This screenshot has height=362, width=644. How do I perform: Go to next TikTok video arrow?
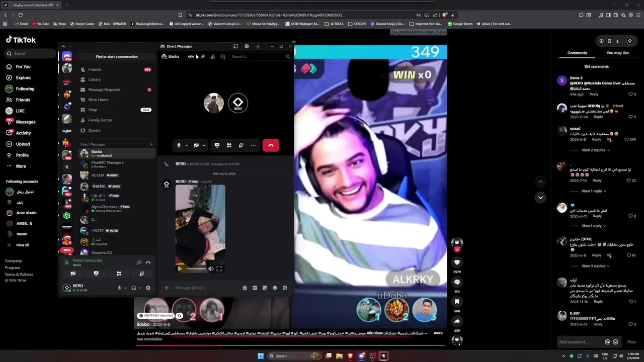point(540,197)
